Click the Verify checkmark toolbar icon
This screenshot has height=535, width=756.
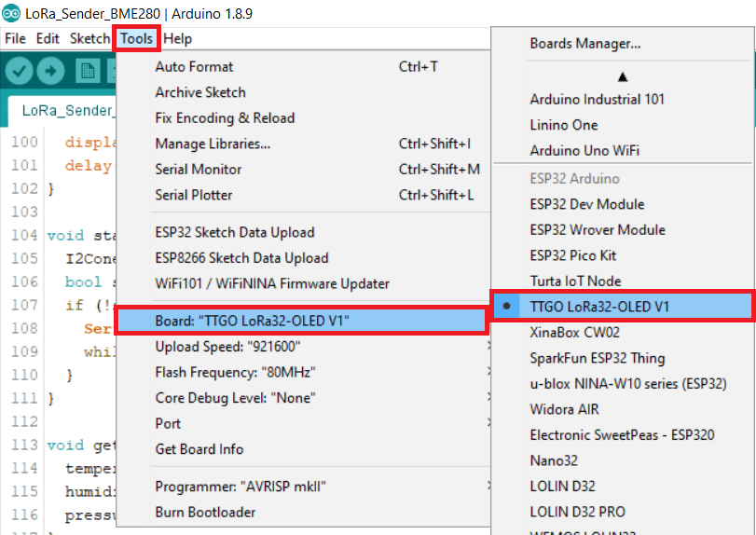tap(21, 71)
